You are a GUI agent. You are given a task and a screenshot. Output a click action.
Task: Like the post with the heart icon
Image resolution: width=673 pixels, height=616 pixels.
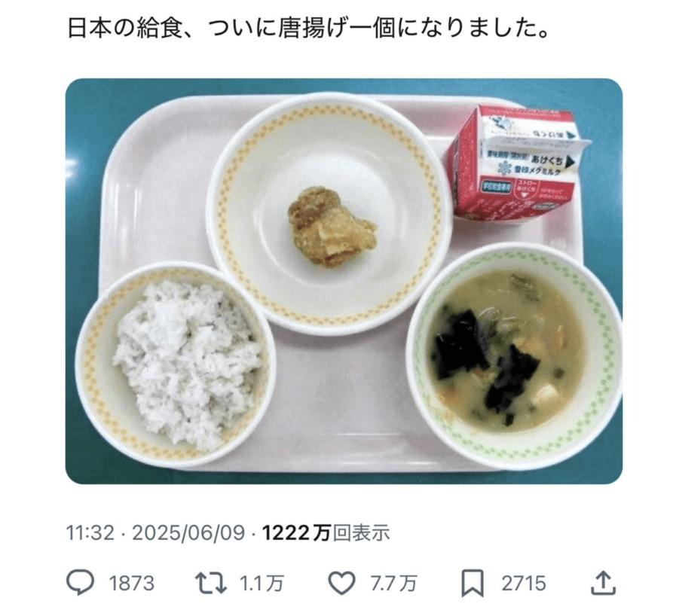(341, 584)
